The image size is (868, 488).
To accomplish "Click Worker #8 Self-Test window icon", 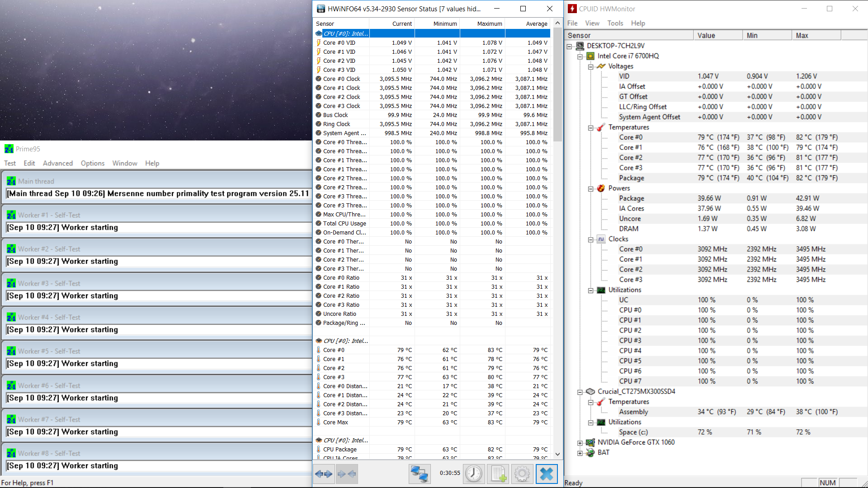I will [11, 453].
